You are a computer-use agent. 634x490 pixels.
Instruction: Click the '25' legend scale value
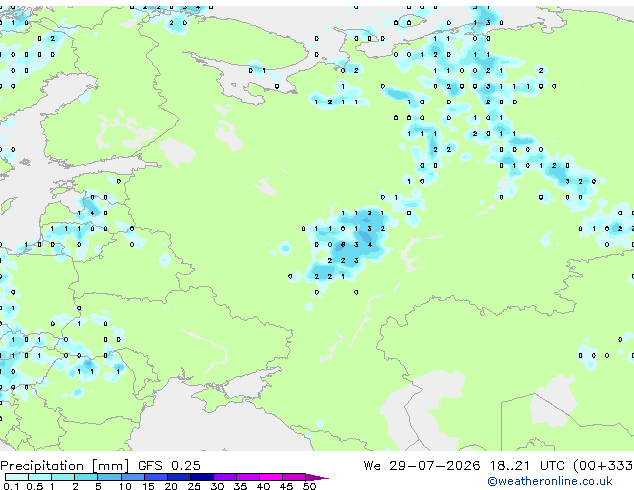coord(194,486)
